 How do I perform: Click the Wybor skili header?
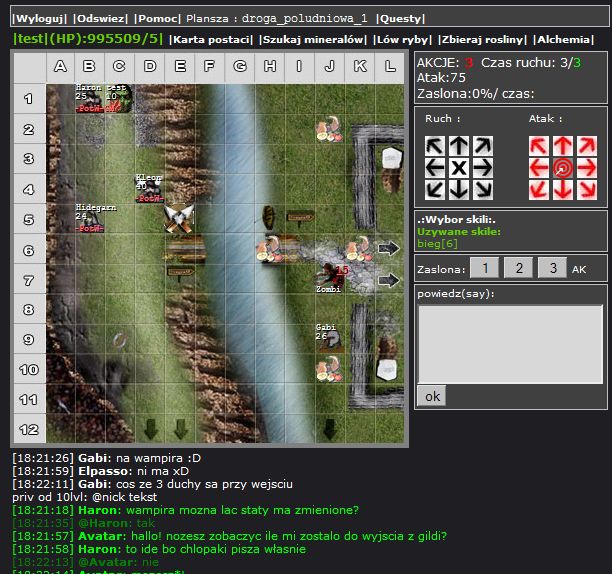point(456,219)
